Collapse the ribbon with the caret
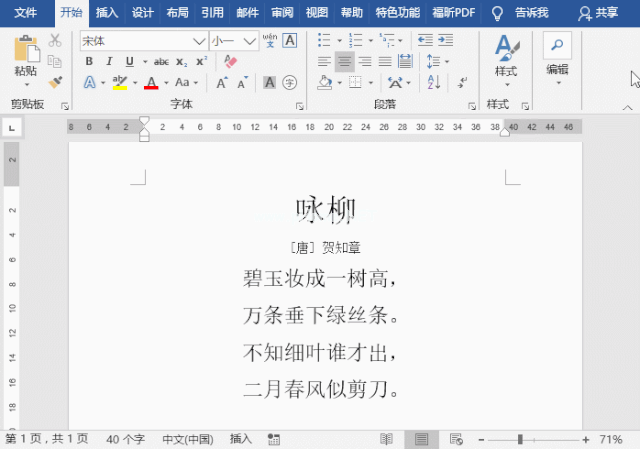 click(x=627, y=107)
